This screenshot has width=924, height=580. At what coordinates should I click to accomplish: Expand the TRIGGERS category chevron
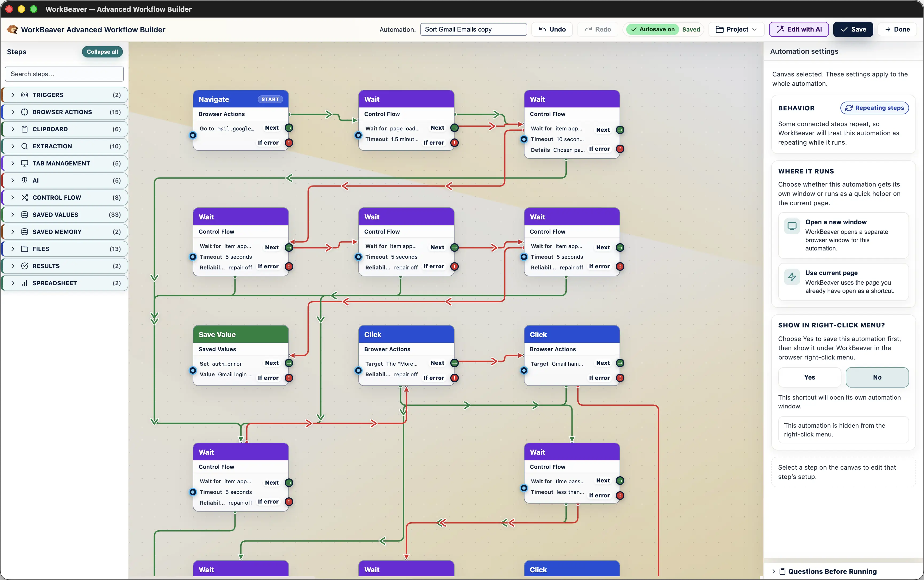click(x=13, y=95)
